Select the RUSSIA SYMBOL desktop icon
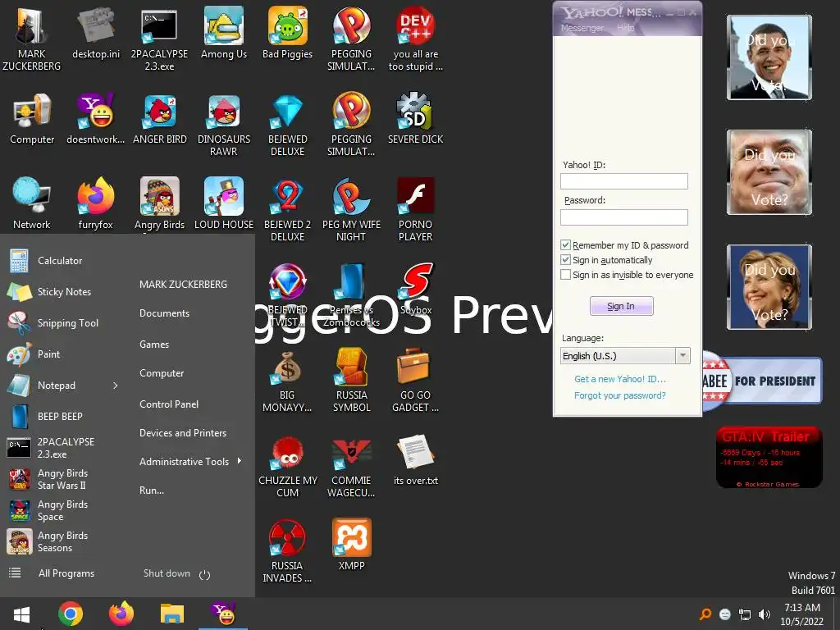Image resolution: width=840 pixels, height=630 pixels. coord(351,381)
